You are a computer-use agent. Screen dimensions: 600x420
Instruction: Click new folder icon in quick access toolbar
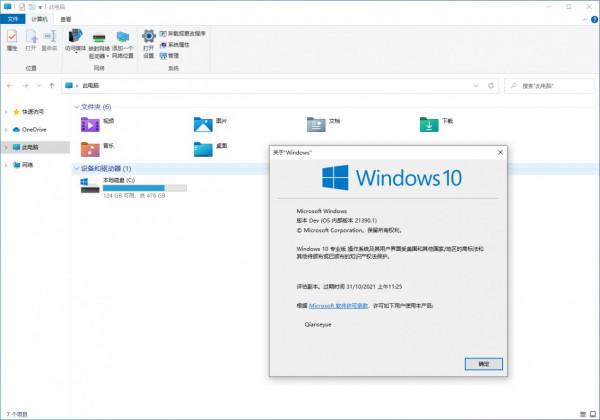coord(32,7)
